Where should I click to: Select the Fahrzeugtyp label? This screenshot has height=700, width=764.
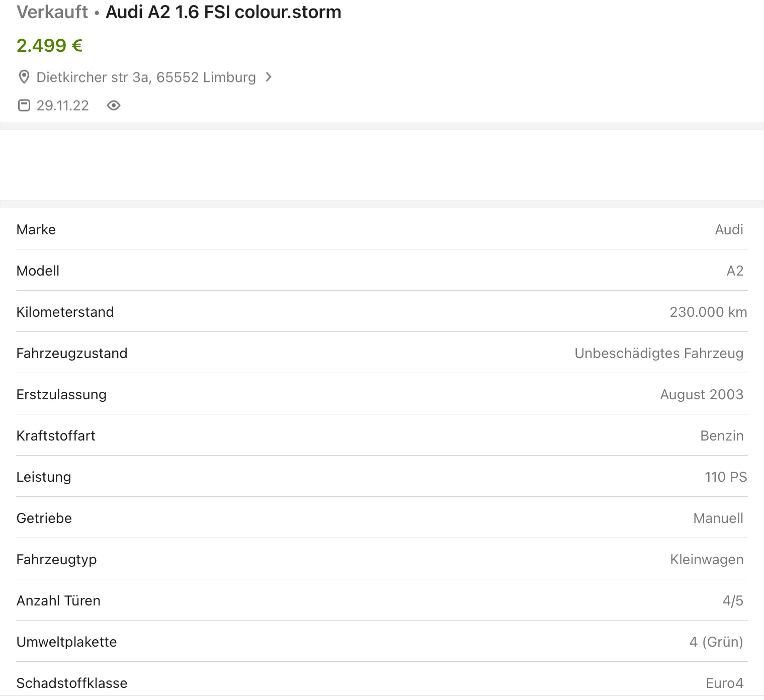tap(57, 559)
